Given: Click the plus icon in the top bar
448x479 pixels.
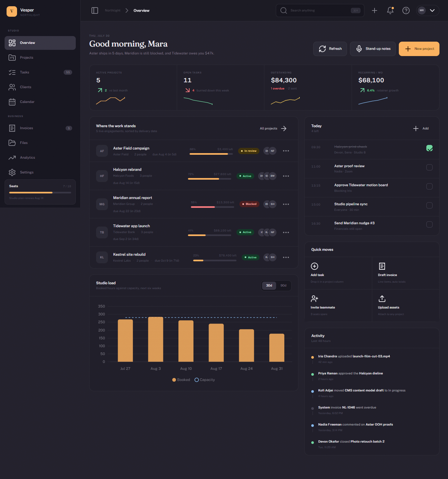Looking at the screenshot, I should pyautogui.click(x=375, y=10).
